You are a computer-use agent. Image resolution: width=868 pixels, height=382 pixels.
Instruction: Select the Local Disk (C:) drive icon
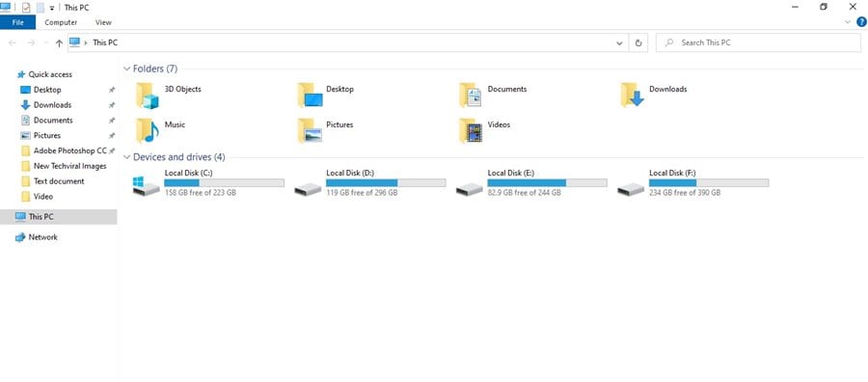pyautogui.click(x=146, y=186)
